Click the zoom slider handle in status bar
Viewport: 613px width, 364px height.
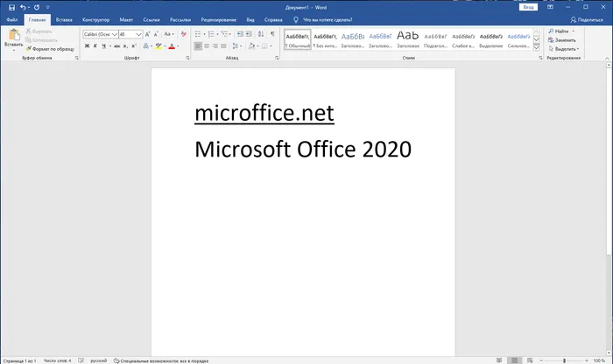point(564,360)
